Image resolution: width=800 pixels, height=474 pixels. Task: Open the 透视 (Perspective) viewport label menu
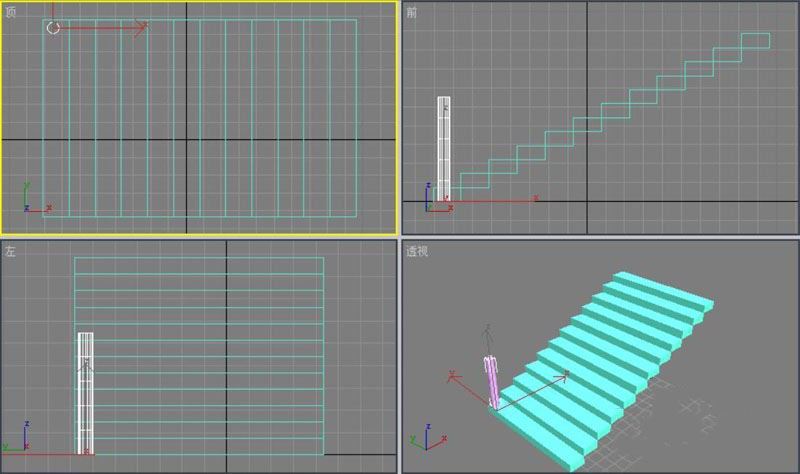pos(417,251)
